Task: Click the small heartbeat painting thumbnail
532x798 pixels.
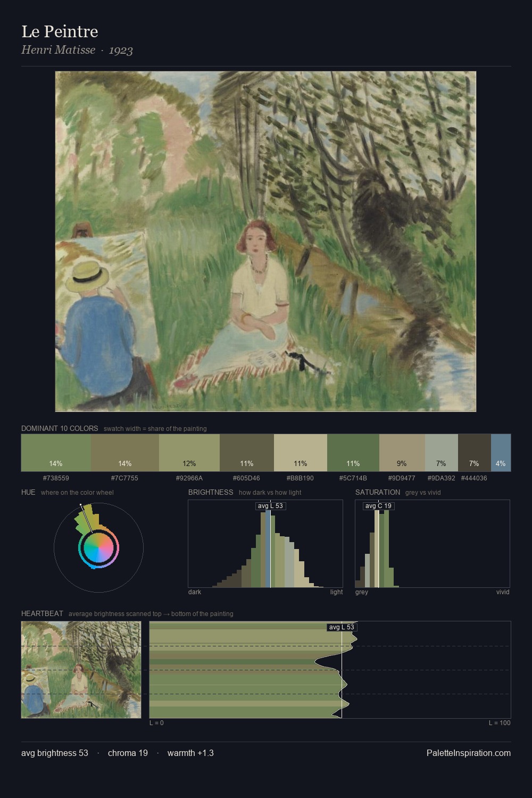Action: tap(81, 670)
